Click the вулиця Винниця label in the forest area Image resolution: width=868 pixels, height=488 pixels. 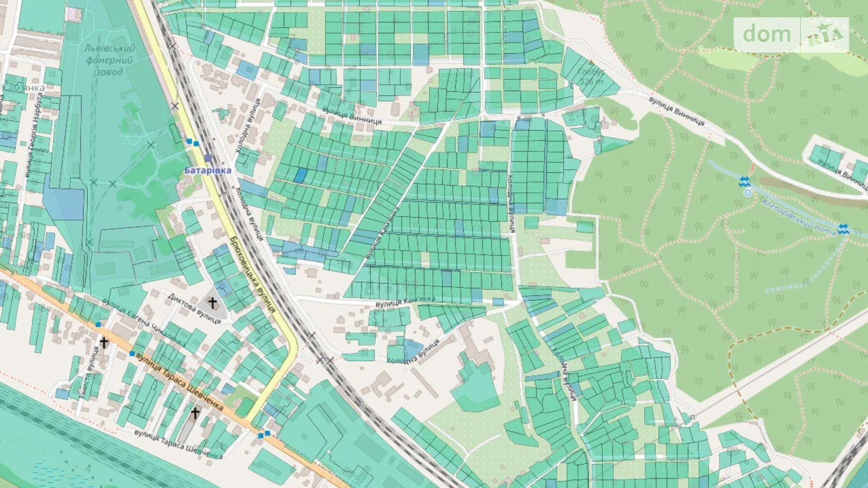pos(676,111)
